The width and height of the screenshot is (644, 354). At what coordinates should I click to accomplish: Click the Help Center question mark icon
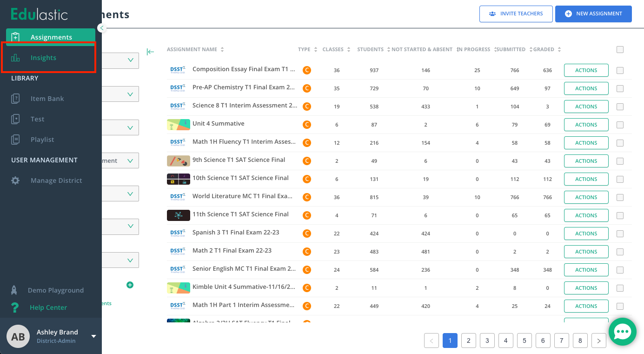tap(15, 307)
